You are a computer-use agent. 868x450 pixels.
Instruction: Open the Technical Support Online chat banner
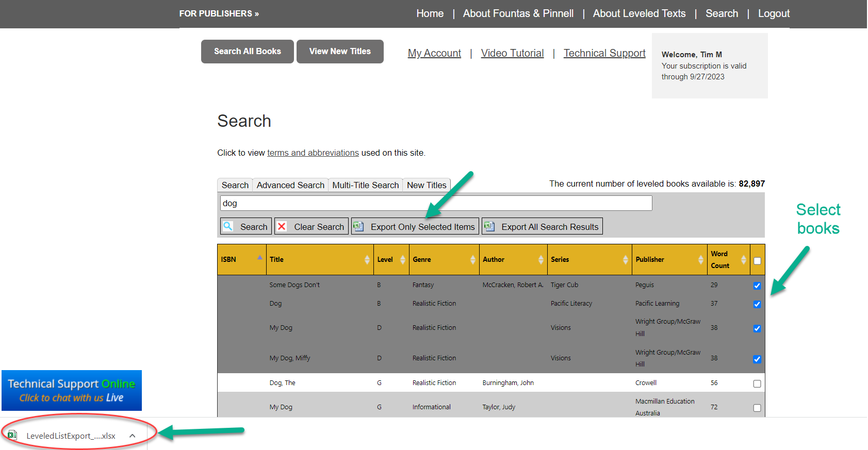(x=72, y=390)
